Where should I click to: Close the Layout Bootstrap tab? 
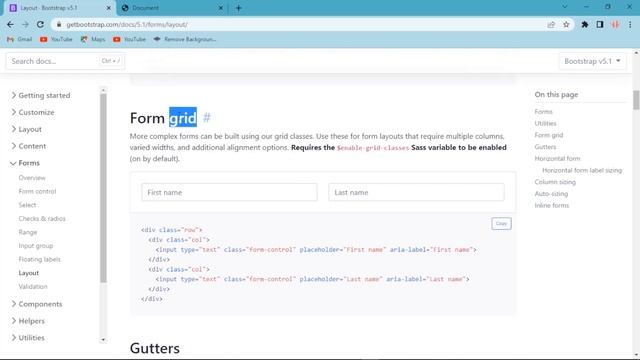109,8
